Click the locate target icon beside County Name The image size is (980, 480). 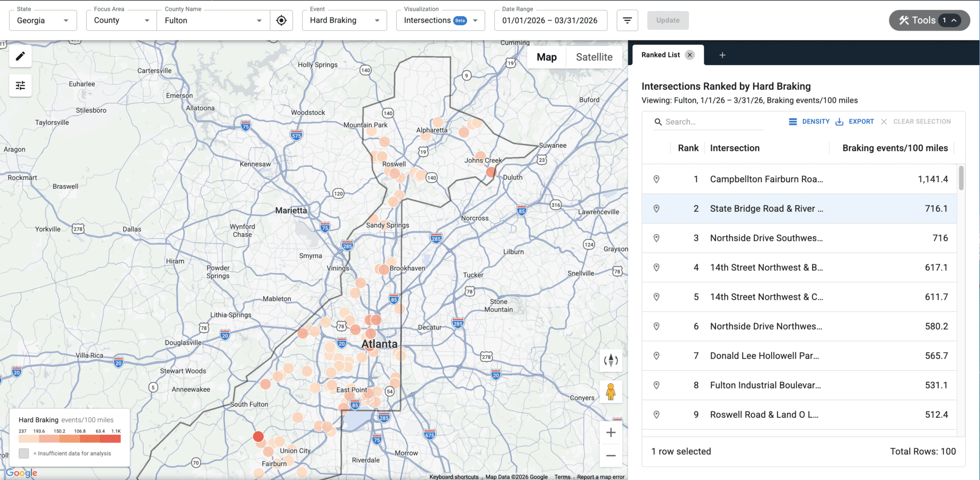tap(281, 21)
